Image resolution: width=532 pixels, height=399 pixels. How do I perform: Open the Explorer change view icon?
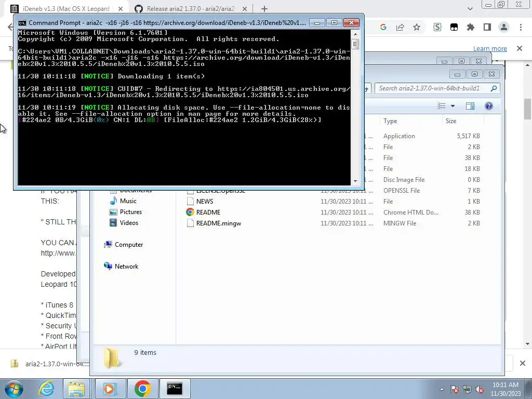click(x=442, y=106)
